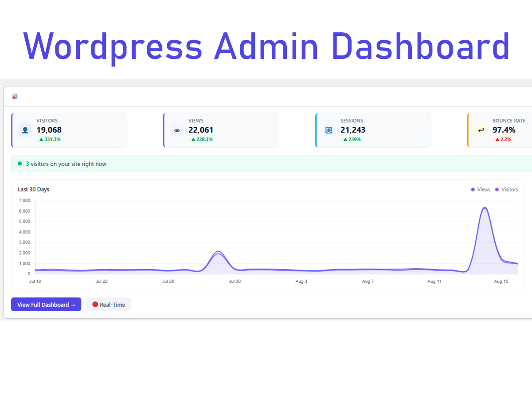This screenshot has height=399, width=532.
Task: Select the 22,061 views value
Action: pyautogui.click(x=201, y=130)
